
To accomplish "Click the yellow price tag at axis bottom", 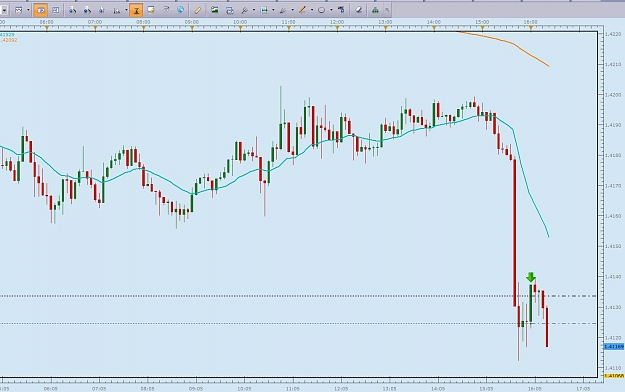I will click(614, 376).
